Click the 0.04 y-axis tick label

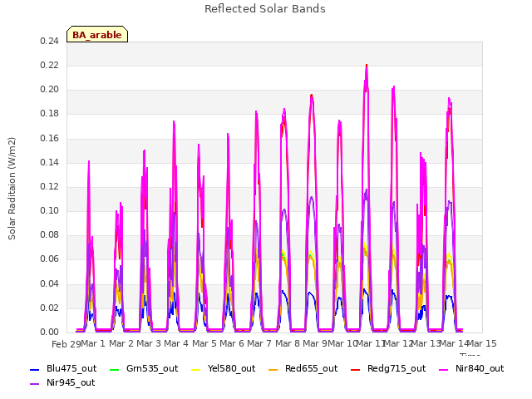50,283
